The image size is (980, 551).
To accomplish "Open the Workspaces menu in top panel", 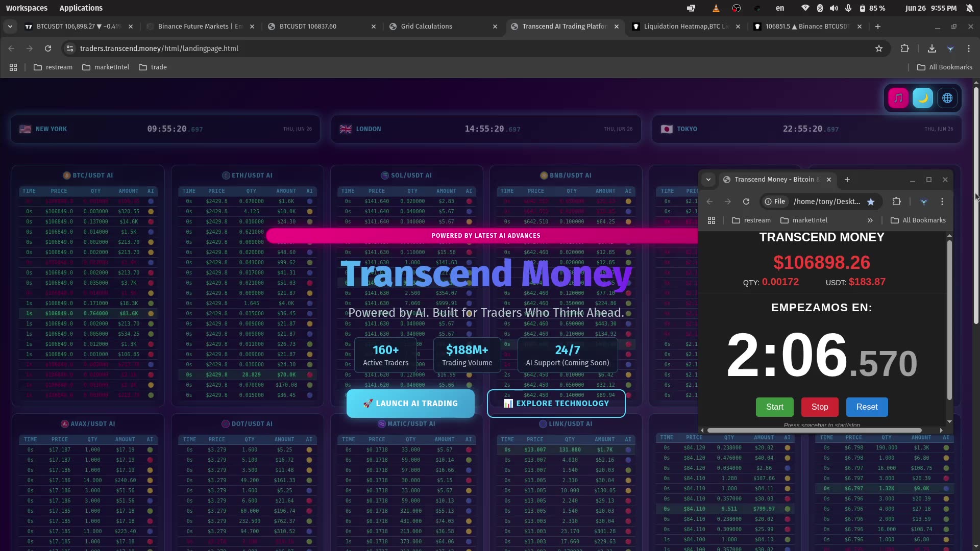I will pyautogui.click(x=27, y=8).
